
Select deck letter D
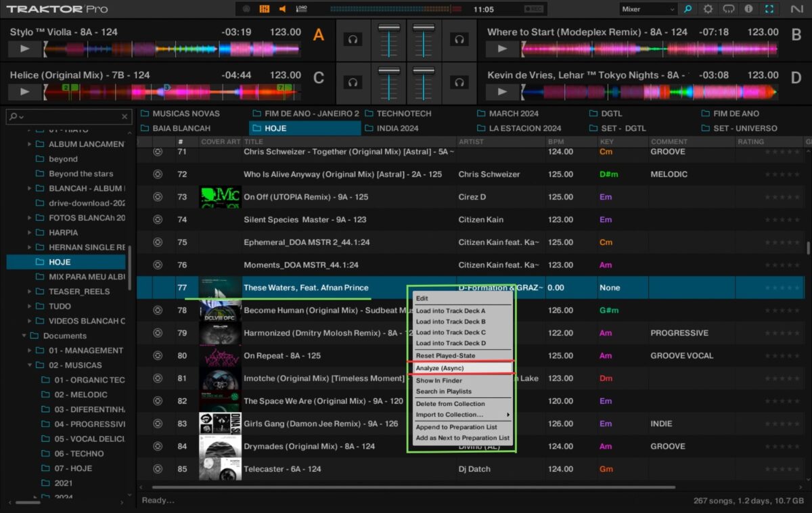tap(796, 78)
